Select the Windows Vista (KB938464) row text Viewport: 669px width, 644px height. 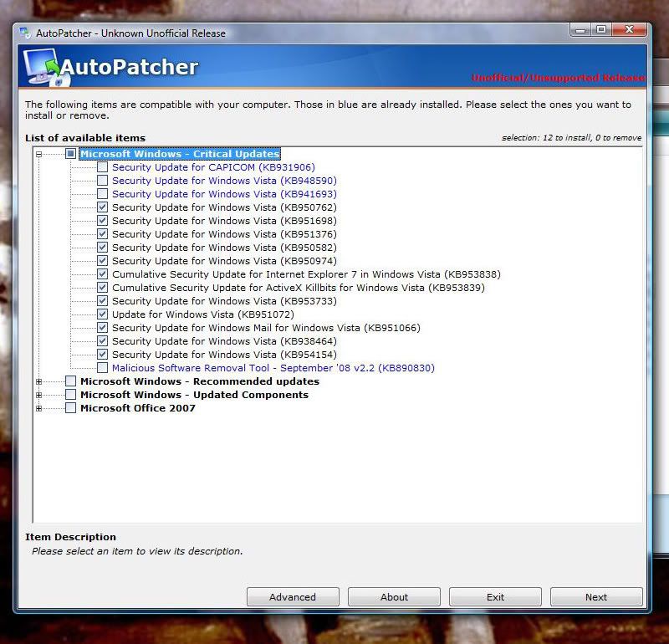(x=224, y=341)
